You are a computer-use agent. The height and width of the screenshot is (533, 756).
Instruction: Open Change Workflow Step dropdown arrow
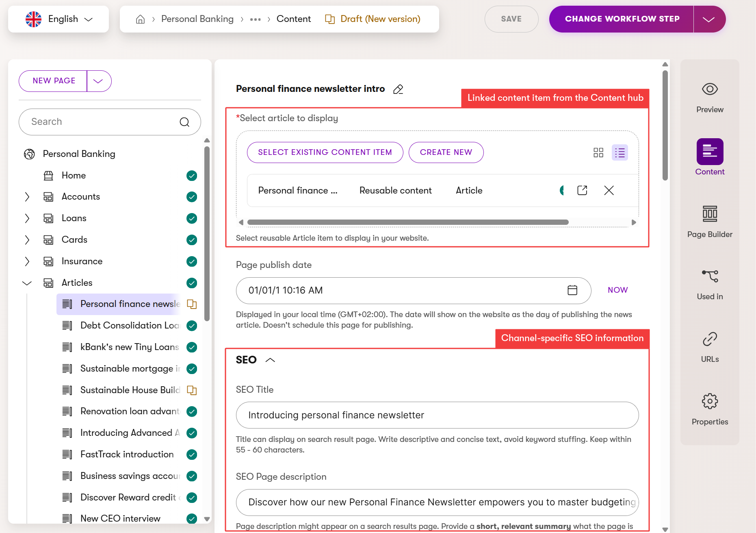pyautogui.click(x=709, y=19)
